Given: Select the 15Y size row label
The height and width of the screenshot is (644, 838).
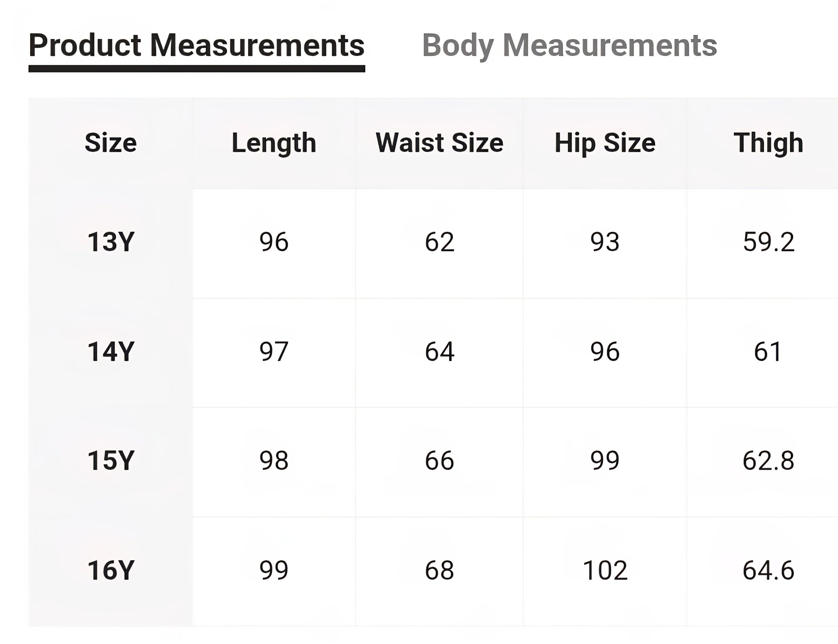Looking at the screenshot, I should (111, 461).
